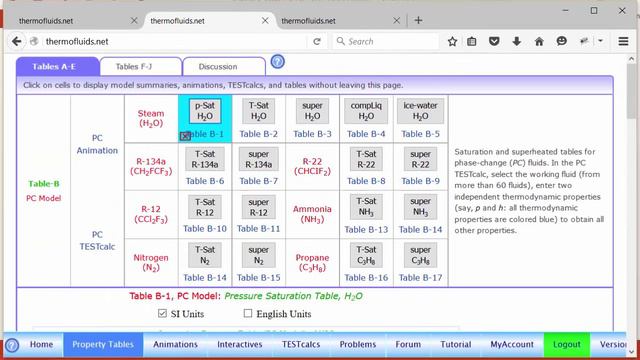Image resolution: width=640 pixels, height=360 pixels.
Task: Open a new browser tab with plus icon
Action: coord(418,20)
